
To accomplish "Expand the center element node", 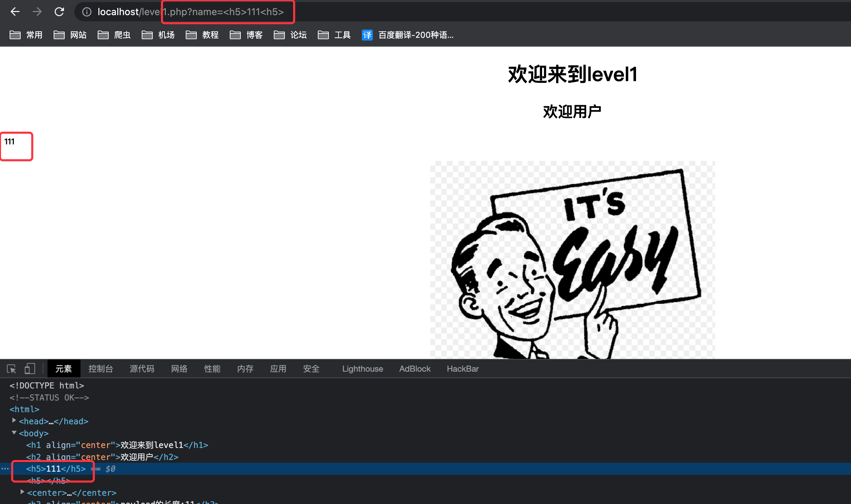I will tap(22, 492).
